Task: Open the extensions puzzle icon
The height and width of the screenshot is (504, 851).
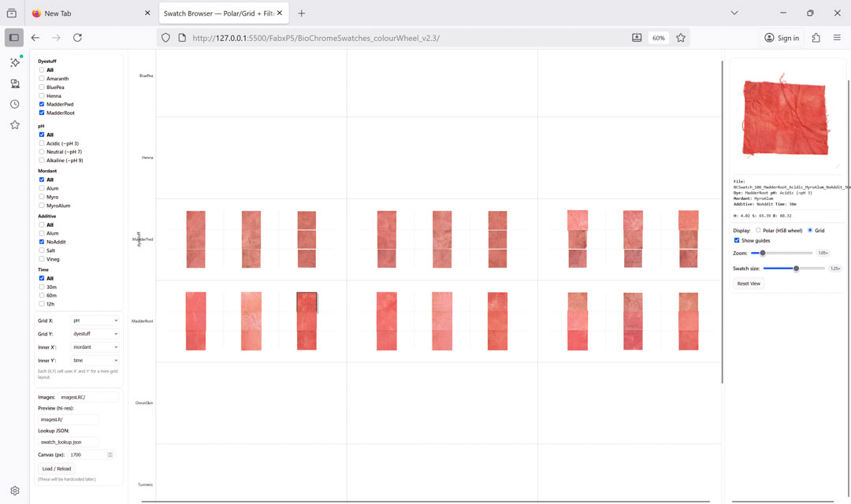Action: pyautogui.click(x=816, y=38)
